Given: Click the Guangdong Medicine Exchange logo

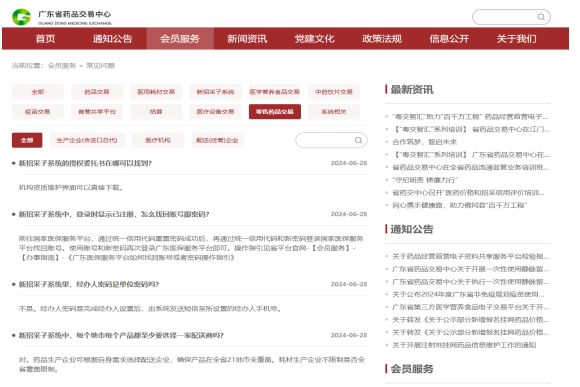Looking at the screenshot, I should (x=61, y=17).
